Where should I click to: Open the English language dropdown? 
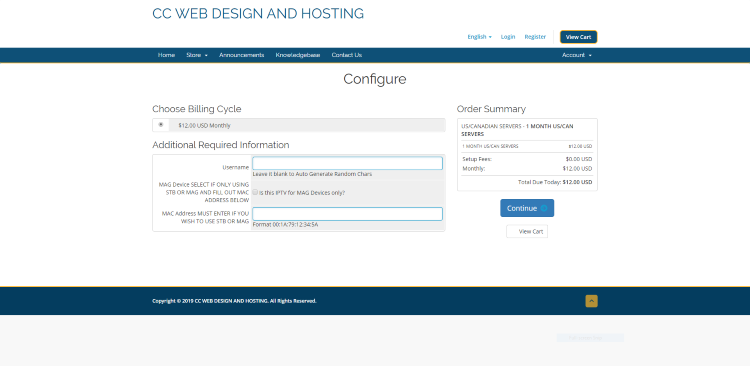pyautogui.click(x=479, y=37)
